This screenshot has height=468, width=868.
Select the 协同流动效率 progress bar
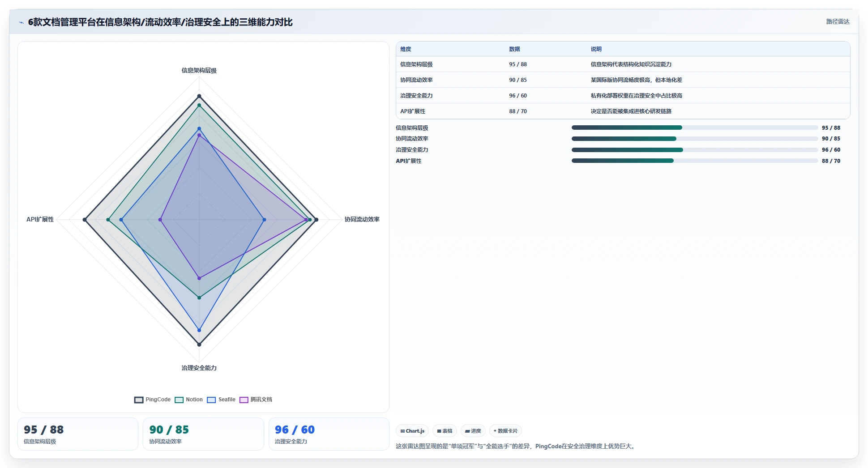pos(695,139)
